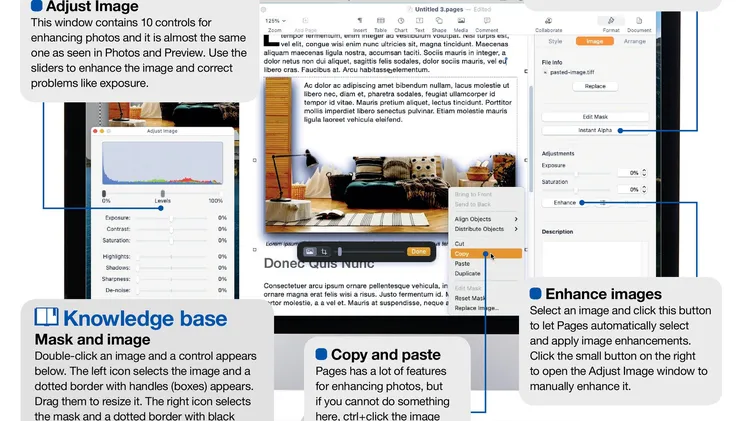Click Shadows slider in Adjust Image window
750x421 pixels.
click(x=171, y=268)
